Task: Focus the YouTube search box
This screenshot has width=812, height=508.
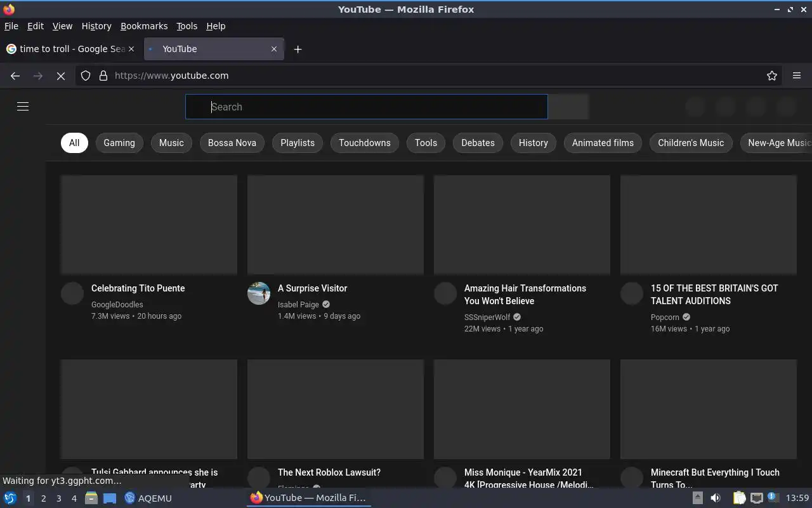Action: click(367, 107)
